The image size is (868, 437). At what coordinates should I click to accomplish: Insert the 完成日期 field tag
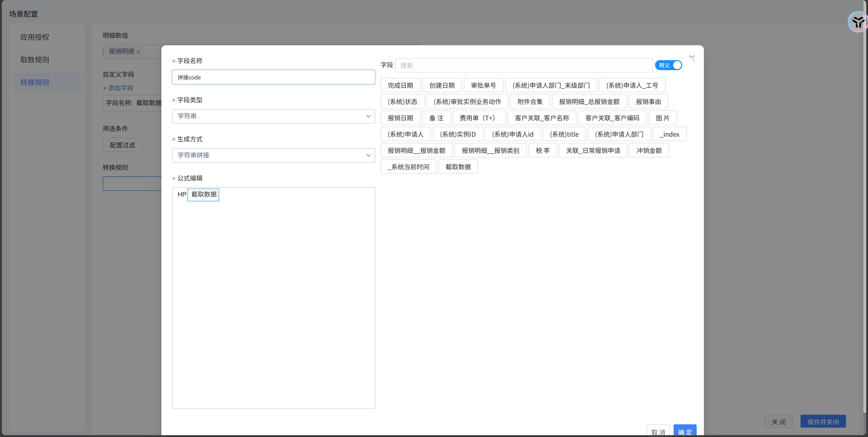click(x=400, y=85)
